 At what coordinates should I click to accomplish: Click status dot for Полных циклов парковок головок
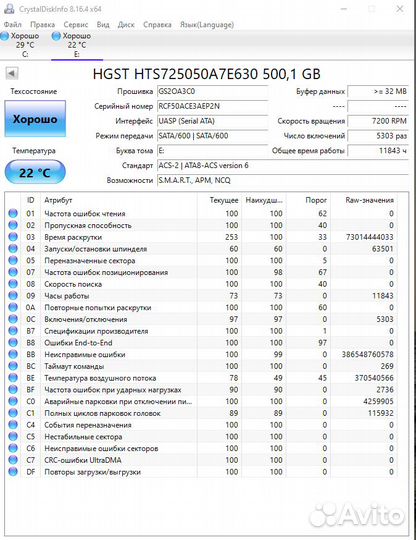point(13,413)
